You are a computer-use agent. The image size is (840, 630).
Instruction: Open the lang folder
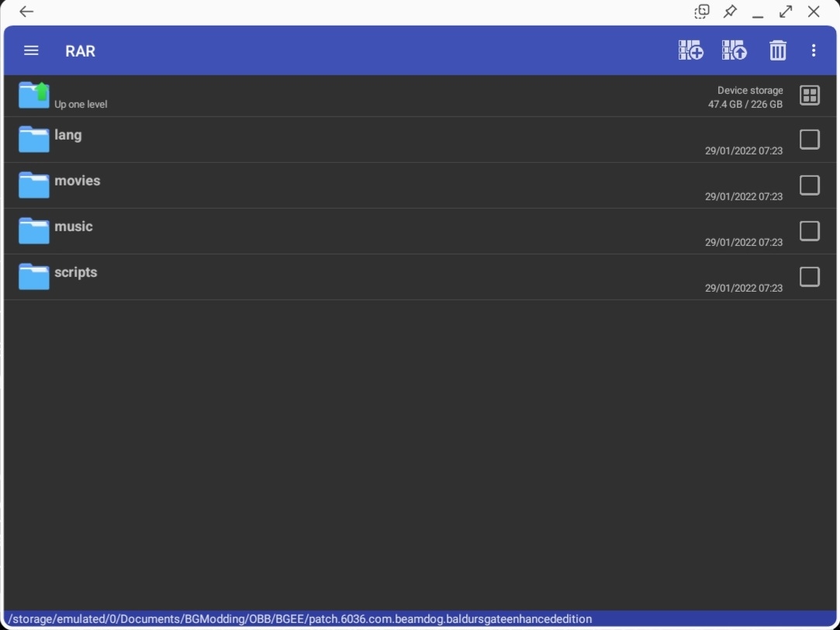tap(68, 135)
